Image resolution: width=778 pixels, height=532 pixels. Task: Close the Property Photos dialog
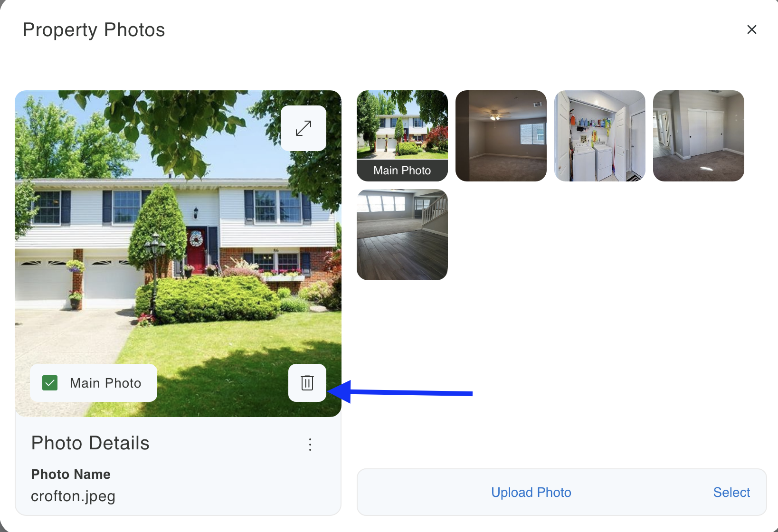point(751,29)
